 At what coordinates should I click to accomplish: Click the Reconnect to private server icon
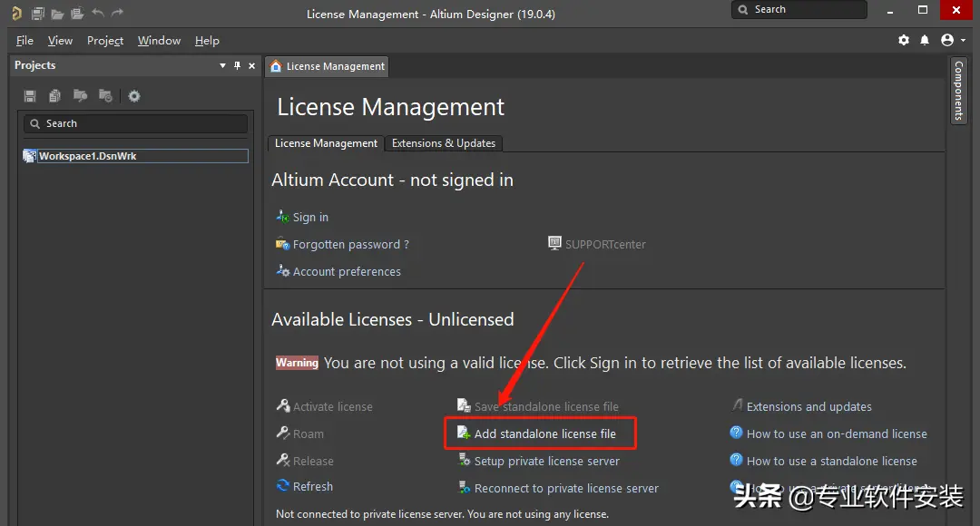(x=464, y=487)
